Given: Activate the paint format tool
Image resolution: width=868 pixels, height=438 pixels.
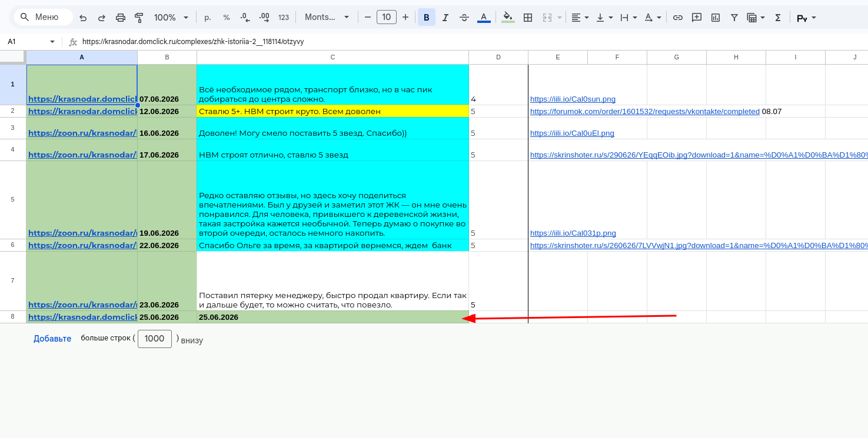Looking at the screenshot, I should (x=139, y=18).
